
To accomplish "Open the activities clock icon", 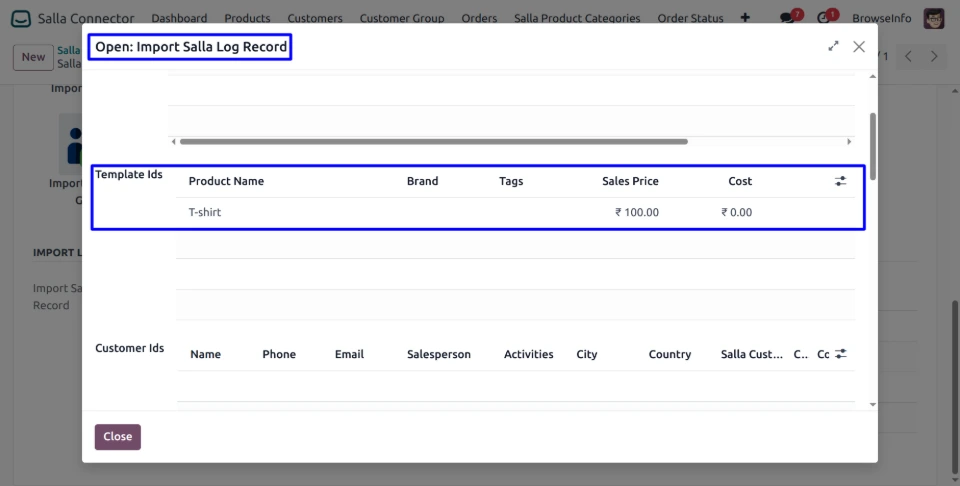I will coord(824,18).
